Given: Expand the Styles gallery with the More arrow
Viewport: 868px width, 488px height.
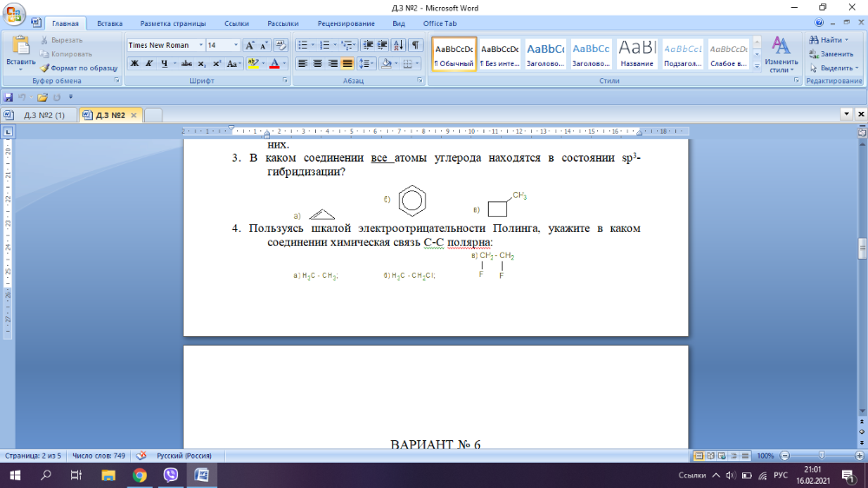Looking at the screenshot, I should point(757,67).
